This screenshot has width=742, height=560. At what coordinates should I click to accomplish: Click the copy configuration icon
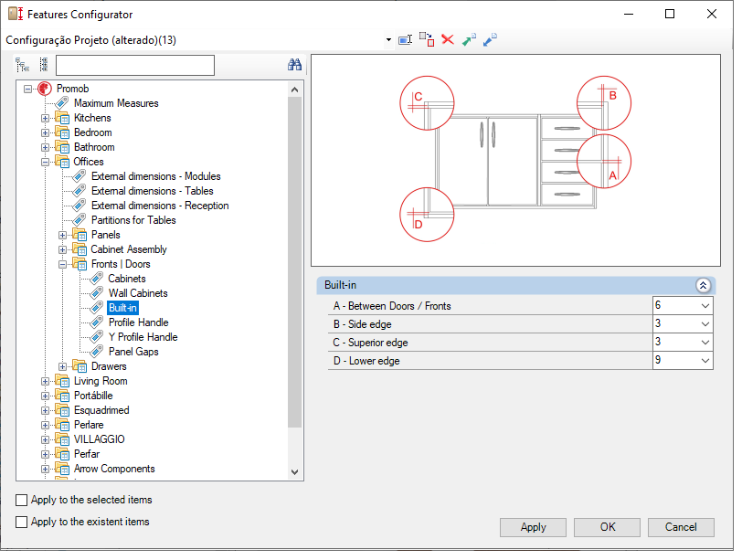(x=427, y=39)
